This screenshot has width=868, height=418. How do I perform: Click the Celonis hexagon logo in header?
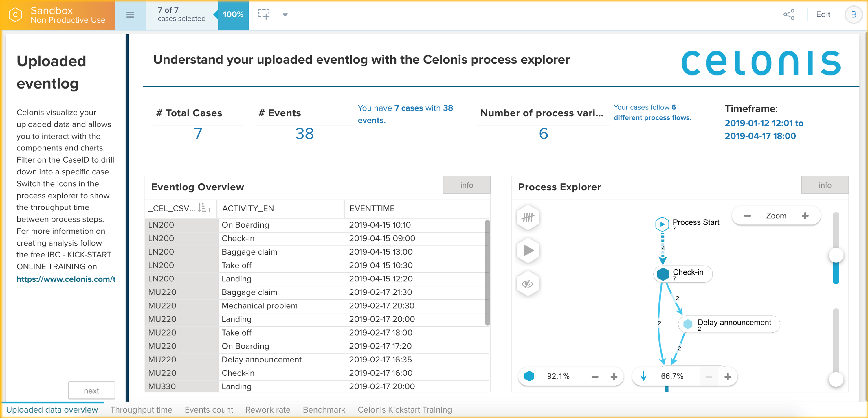pyautogui.click(x=15, y=15)
